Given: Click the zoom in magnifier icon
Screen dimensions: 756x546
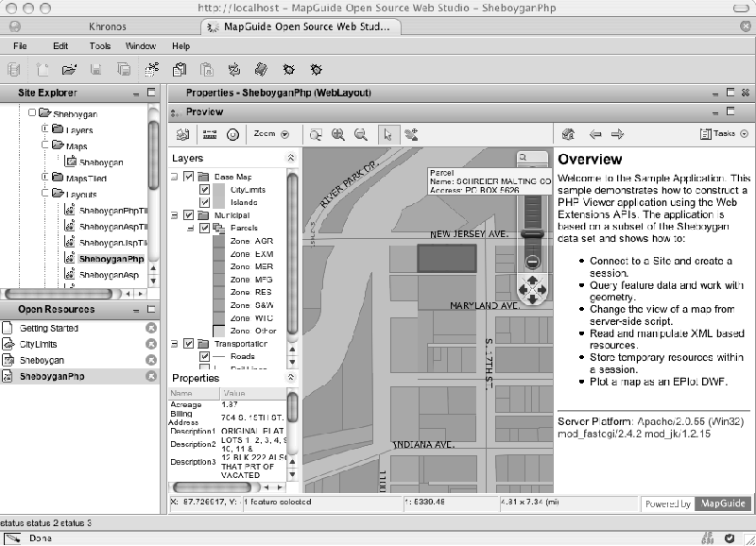Looking at the screenshot, I should point(338,134).
